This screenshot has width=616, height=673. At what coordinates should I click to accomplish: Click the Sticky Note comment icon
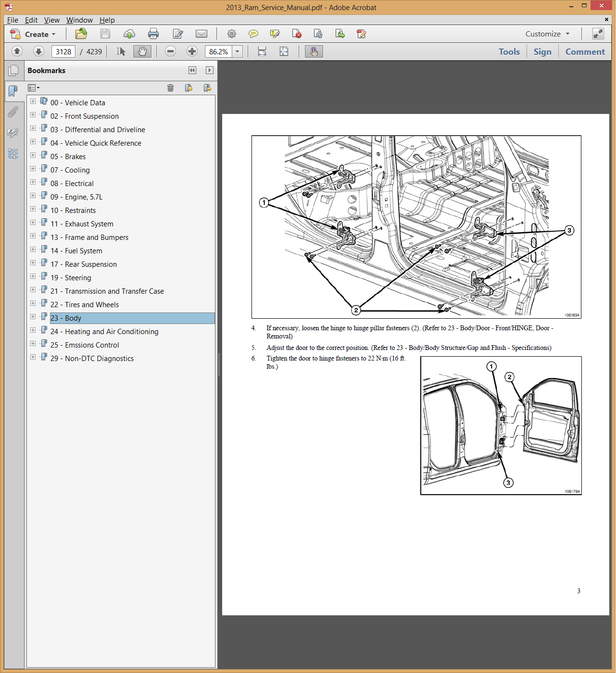click(x=253, y=34)
